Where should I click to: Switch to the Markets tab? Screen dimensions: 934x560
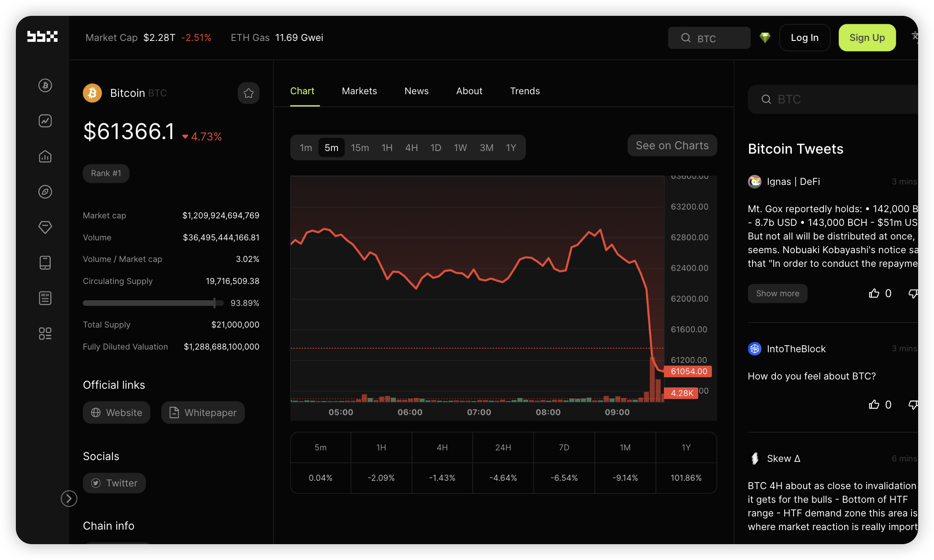[x=360, y=91]
